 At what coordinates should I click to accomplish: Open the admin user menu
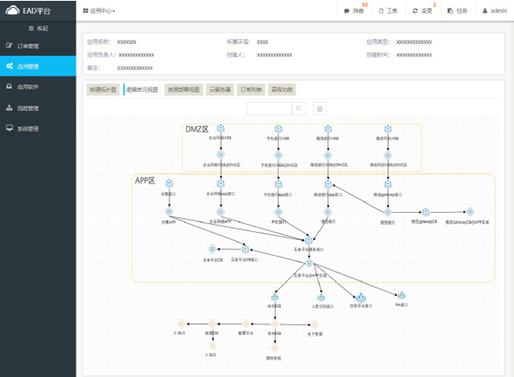(x=495, y=11)
